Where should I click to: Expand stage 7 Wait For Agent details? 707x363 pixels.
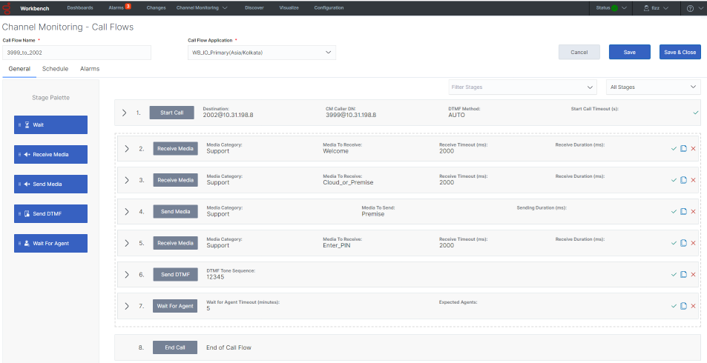(x=127, y=306)
